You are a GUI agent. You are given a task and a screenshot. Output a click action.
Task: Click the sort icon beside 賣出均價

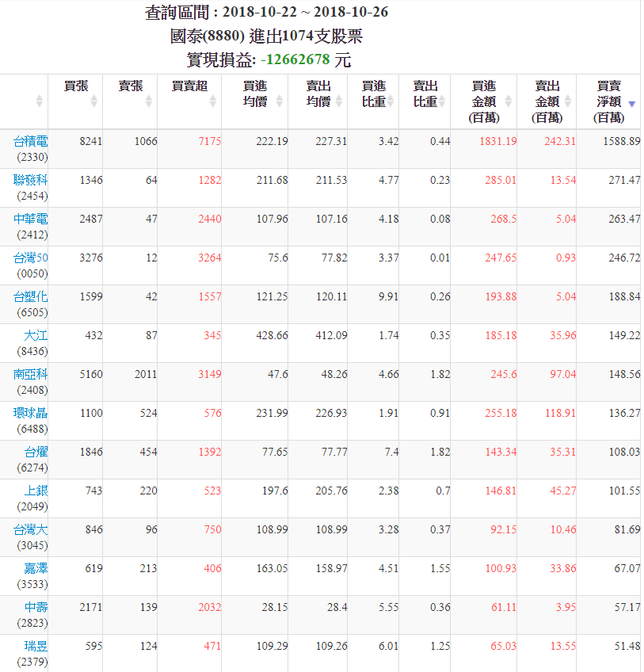pyautogui.click(x=339, y=101)
